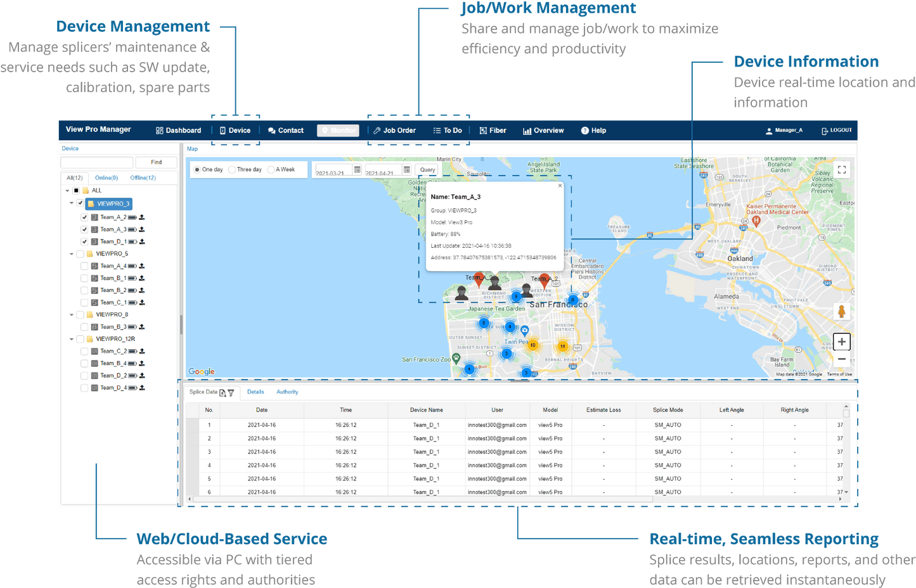The width and height of the screenshot is (916, 588).
Task: Uncheck the Team_A_3 device checkbox
Action: (85, 229)
